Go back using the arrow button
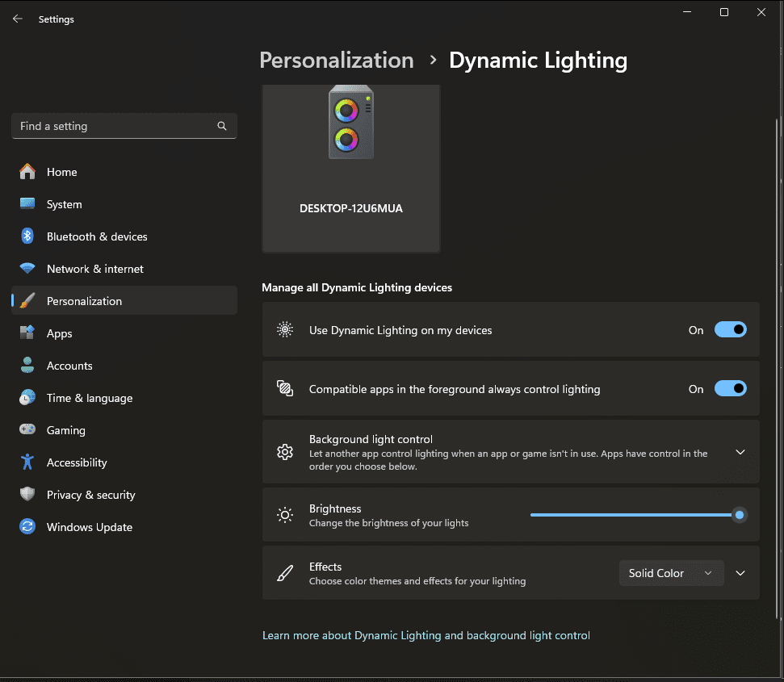 [18, 19]
